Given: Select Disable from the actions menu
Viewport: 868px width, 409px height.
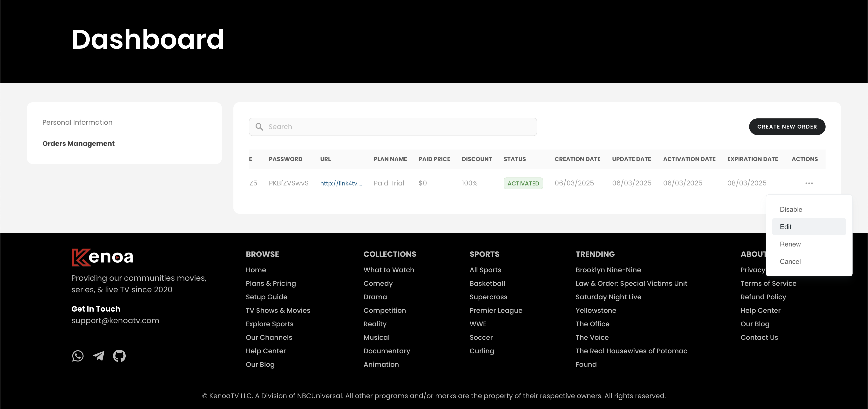Looking at the screenshot, I should pyautogui.click(x=809, y=209).
